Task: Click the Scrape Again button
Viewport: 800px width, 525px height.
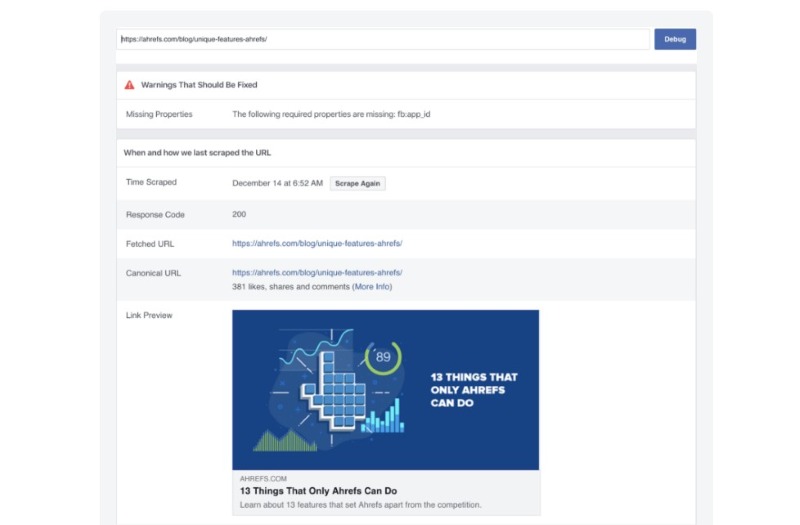Action: (358, 184)
